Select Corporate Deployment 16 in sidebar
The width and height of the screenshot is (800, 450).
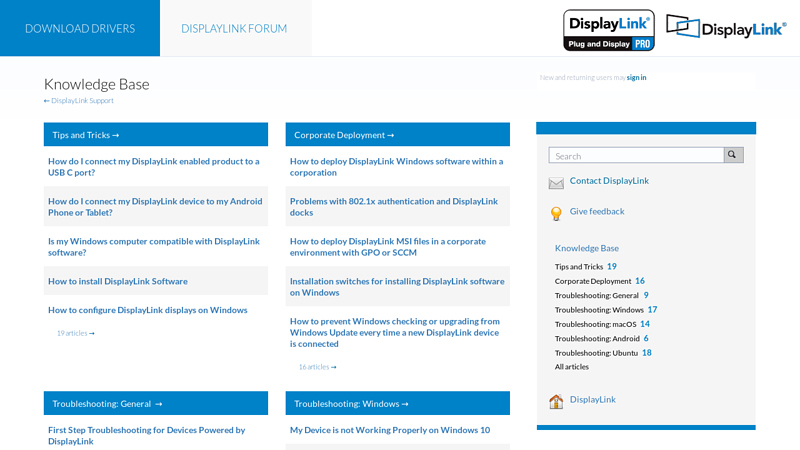click(600, 281)
